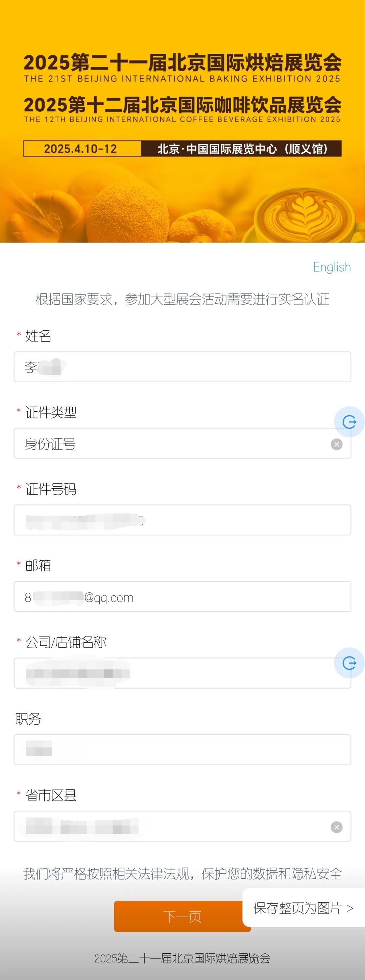The width and height of the screenshot is (365, 980).
Task: Focus the 证件号码 input field
Action: (182, 520)
